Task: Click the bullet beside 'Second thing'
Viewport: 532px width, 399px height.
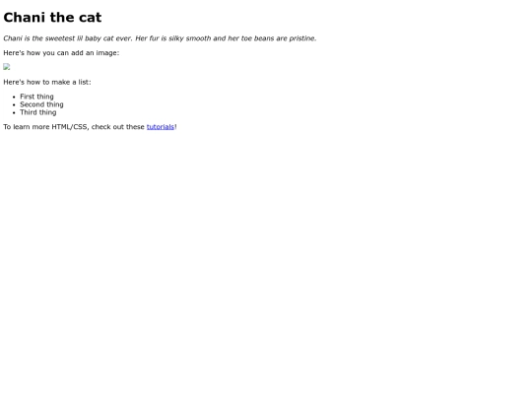Action: click(14, 104)
